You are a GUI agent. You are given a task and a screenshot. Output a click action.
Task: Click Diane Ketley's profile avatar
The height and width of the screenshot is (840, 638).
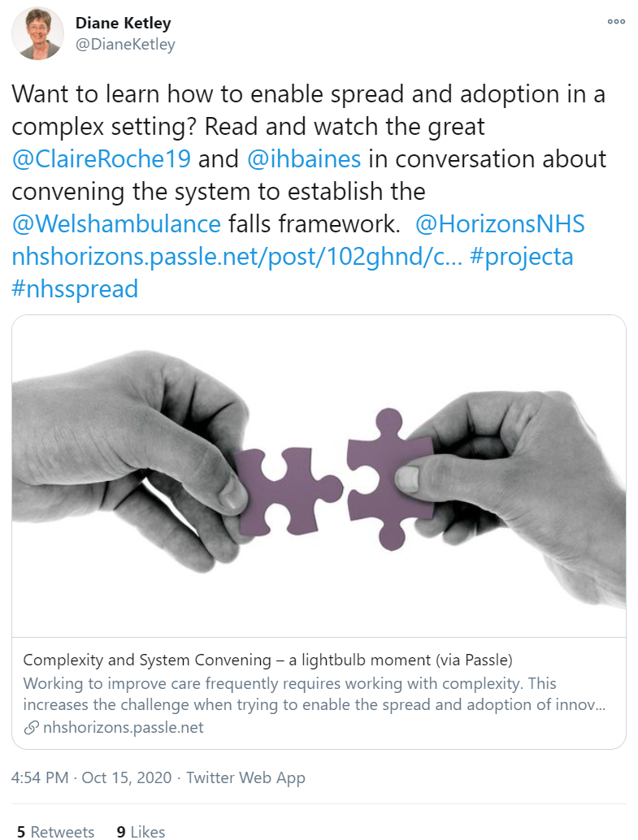(x=37, y=33)
